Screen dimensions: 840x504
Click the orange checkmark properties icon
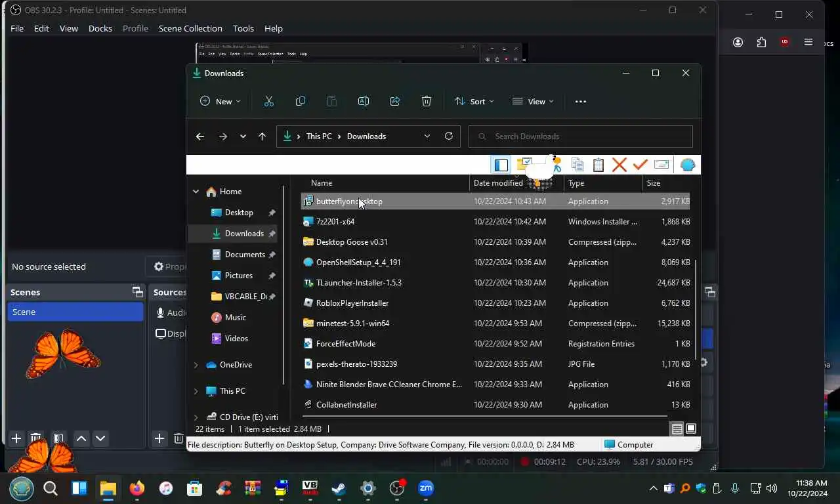[640, 165]
